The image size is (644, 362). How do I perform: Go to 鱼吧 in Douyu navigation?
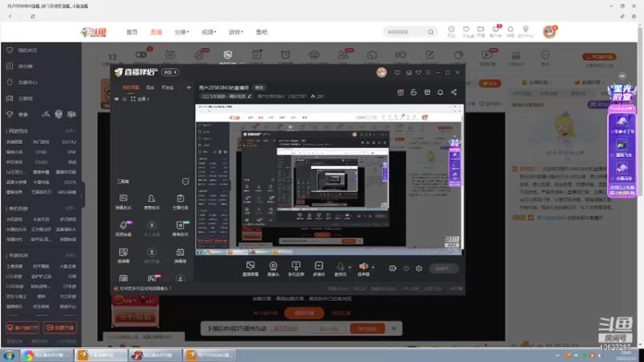point(261,32)
